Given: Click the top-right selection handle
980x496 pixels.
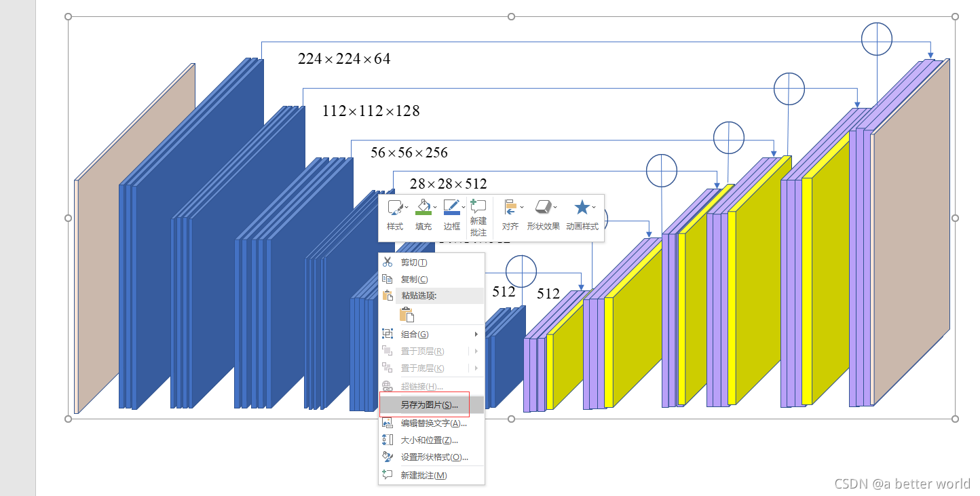Looking at the screenshot, I should tap(956, 16).
